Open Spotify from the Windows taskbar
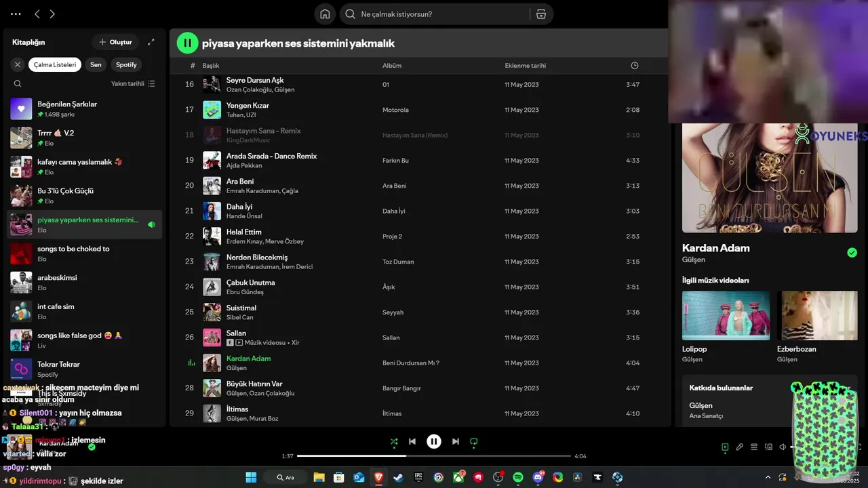 click(x=518, y=477)
